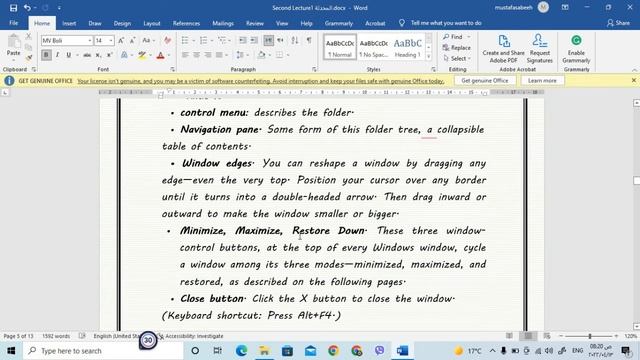Switch to the Design tab
Viewport: 640px width, 360px height.
point(122,23)
